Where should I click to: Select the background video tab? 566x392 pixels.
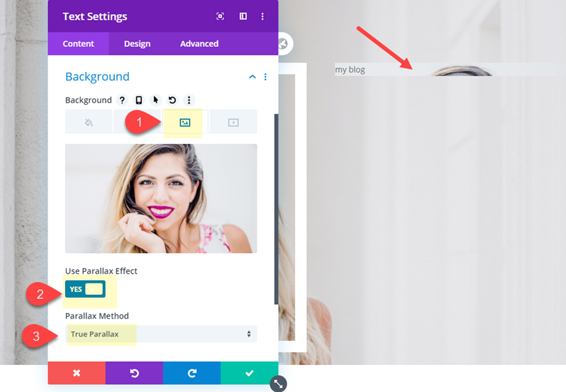click(x=233, y=123)
